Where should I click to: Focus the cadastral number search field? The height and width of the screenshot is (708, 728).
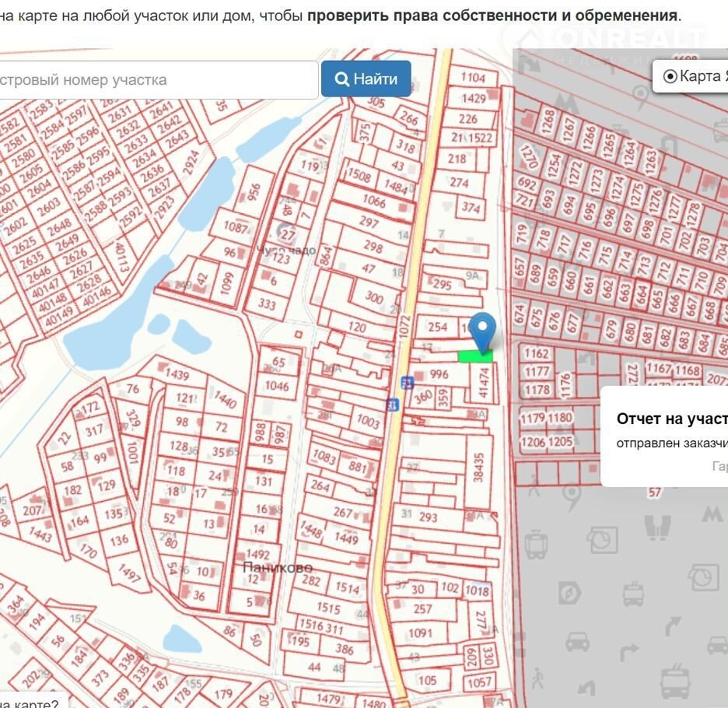point(156,79)
